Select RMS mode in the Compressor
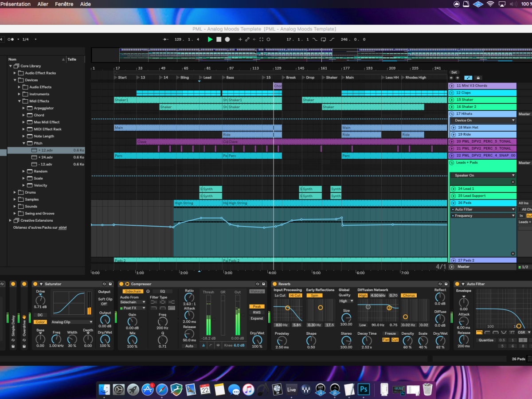The width and height of the screenshot is (532, 399). tap(257, 312)
